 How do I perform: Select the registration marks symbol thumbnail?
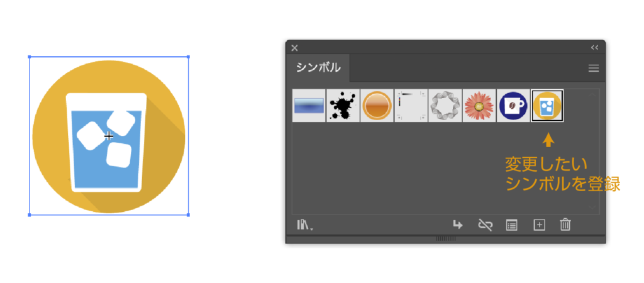(x=411, y=106)
